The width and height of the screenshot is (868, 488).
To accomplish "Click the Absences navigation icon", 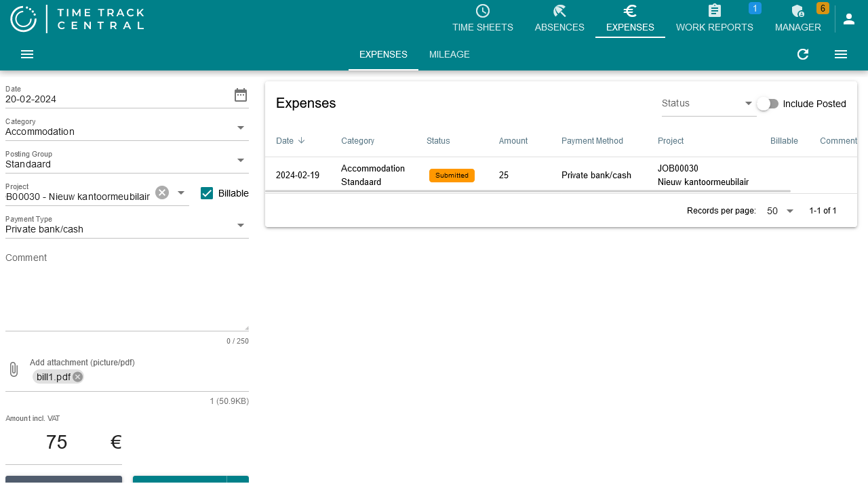I will pos(559,11).
